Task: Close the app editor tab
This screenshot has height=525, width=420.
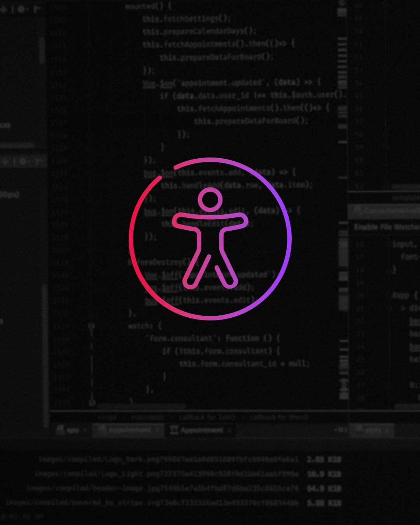Action: pyautogui.click(x=85, y=430)
